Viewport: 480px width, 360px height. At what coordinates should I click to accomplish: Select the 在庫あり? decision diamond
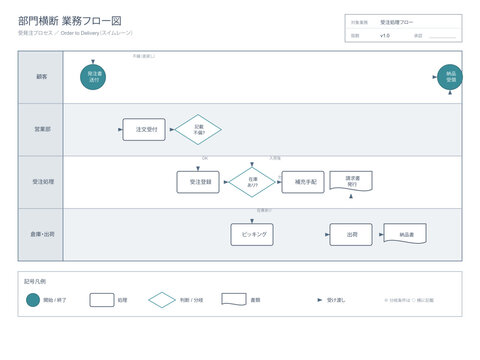252,182
